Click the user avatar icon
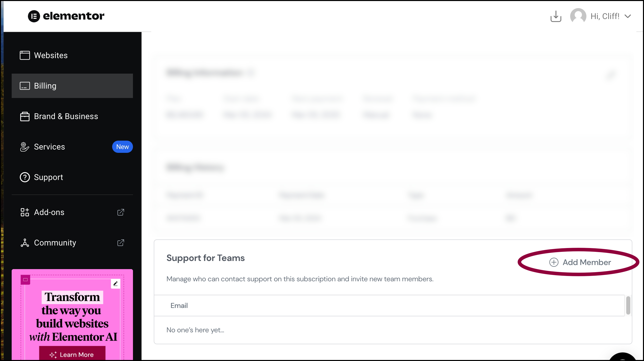The image size is (644, 361). click(578, 16)
